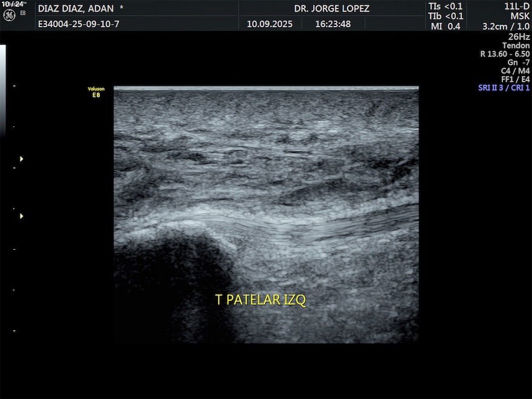Click the Gn -7 gain value
Screen dimensions: 532x399
tap(518, 62)
